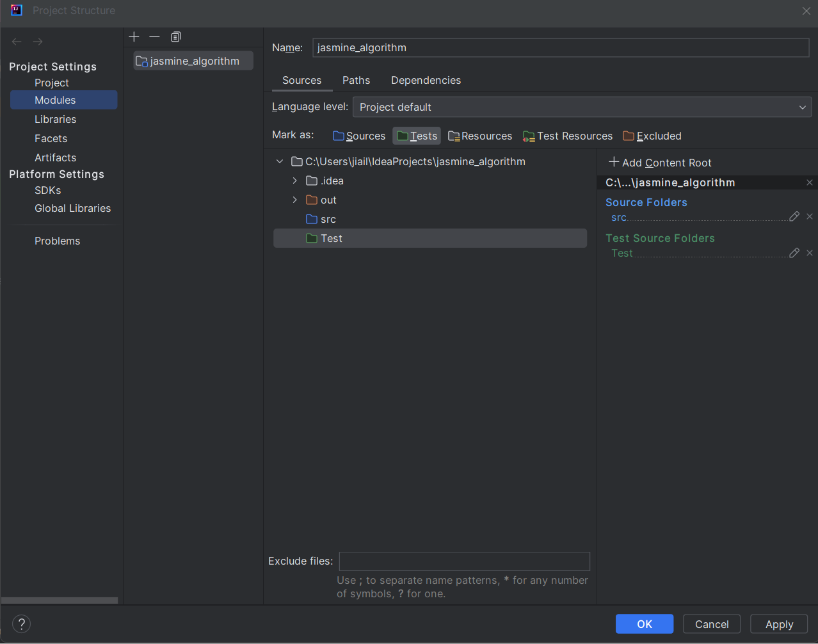Edit Test source folder properties
This screenshot has height=644, width=818.
pyautogui.click(x=794, y=253)
